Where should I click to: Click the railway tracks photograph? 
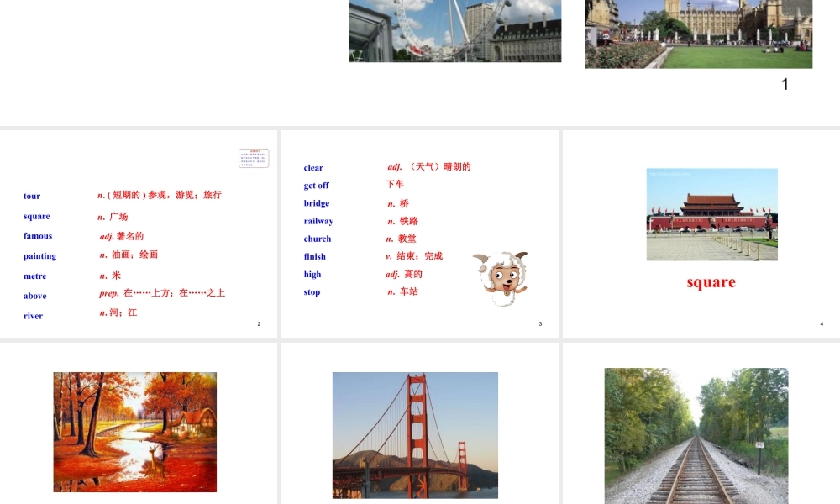(x=696, y=435)
